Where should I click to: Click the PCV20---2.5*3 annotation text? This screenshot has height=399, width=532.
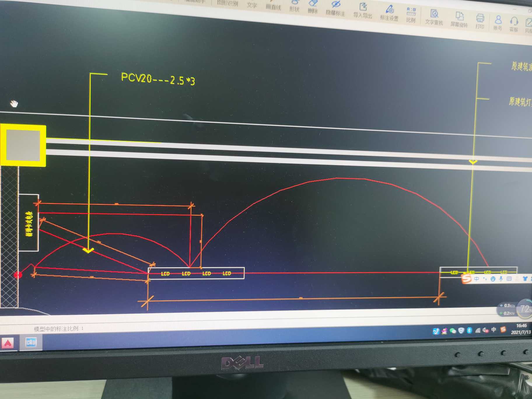point(158,79)
